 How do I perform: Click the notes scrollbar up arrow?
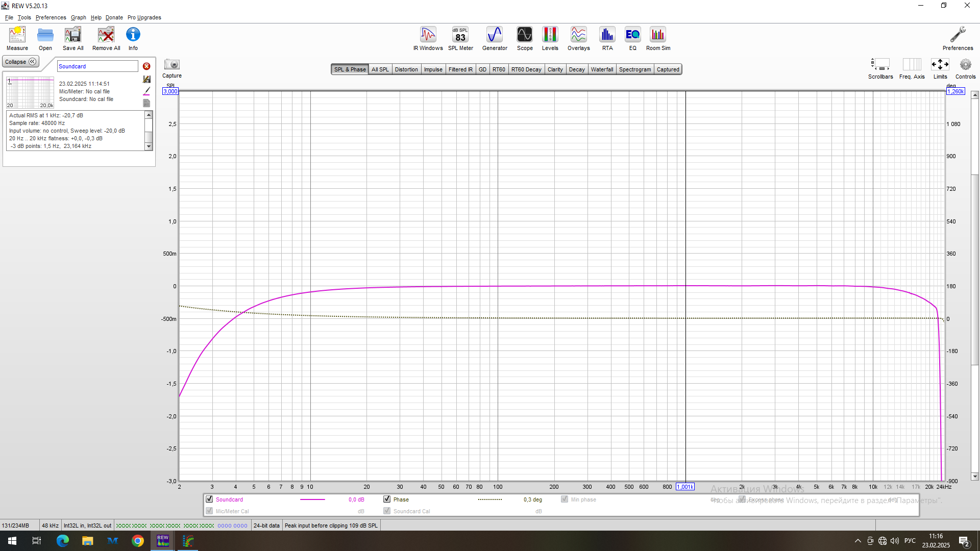(x=149, y=115)
